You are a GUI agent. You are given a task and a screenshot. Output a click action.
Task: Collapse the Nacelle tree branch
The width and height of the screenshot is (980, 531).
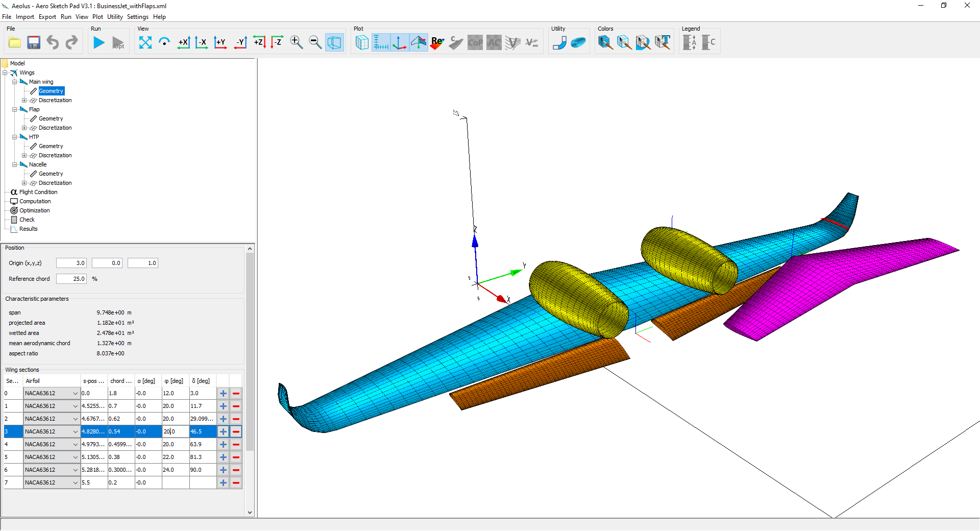tap(15, 164)
